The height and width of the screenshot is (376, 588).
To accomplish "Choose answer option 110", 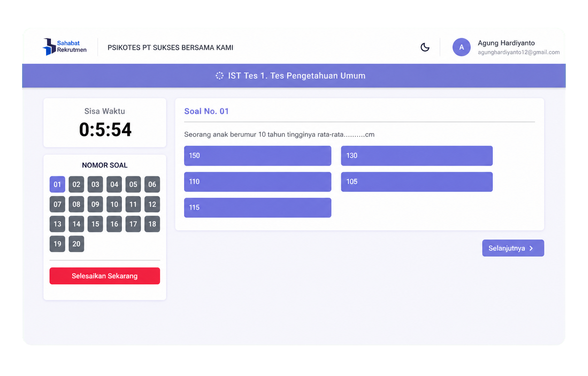I will coord(258,182).
